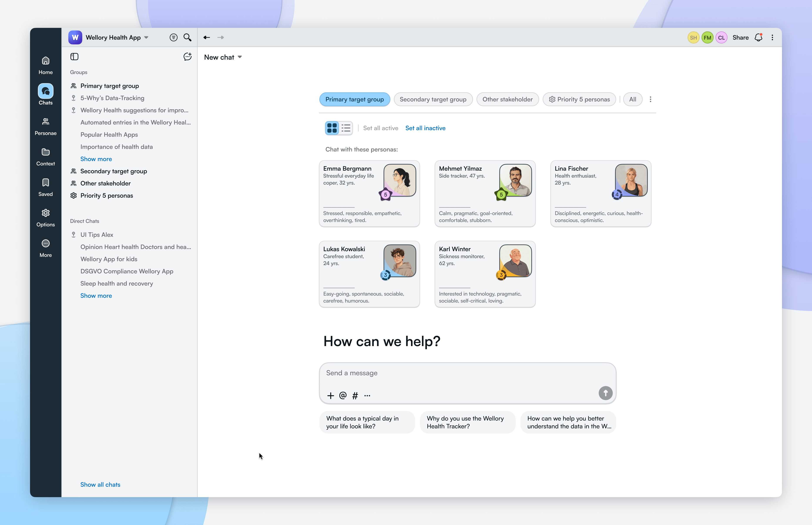The height and width of the screenshot is (525, 812).
Task: Open the filter list icon in header
Action: (x=173, y=37)
